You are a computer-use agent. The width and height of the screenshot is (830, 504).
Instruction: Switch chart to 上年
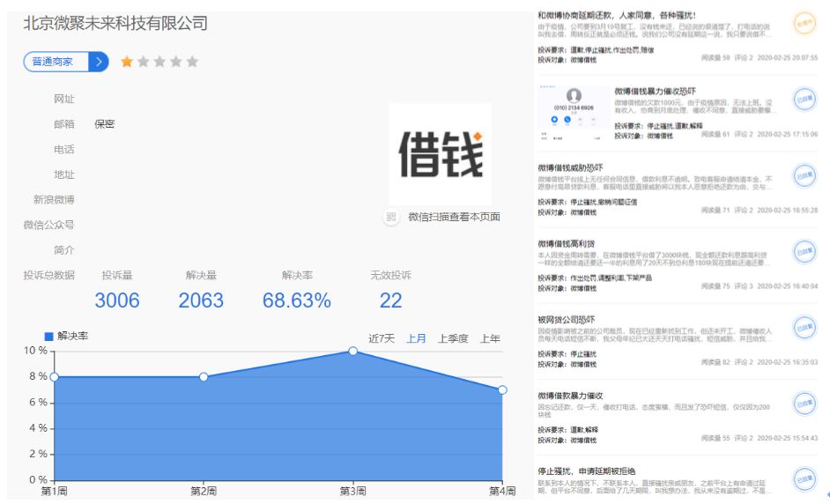[x=490, y=338]
